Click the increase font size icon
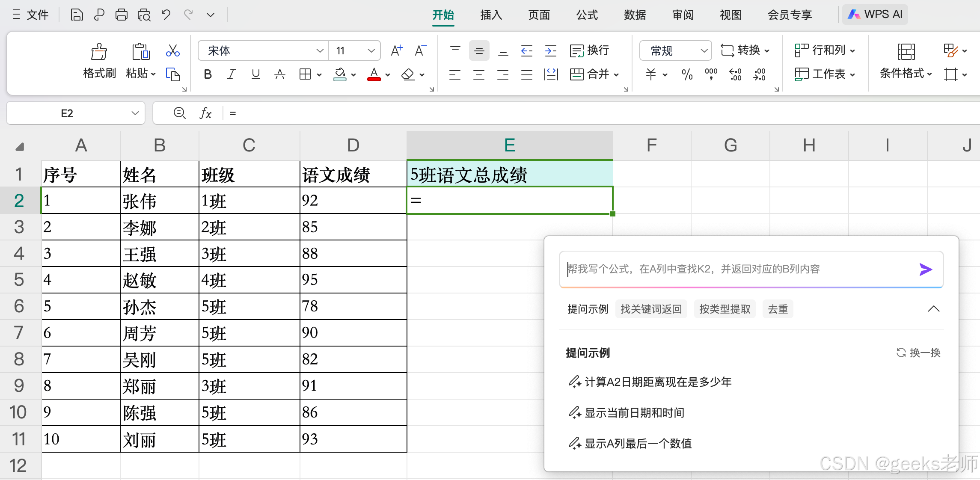Screen dimensions: 980x480 pos(397,51)
